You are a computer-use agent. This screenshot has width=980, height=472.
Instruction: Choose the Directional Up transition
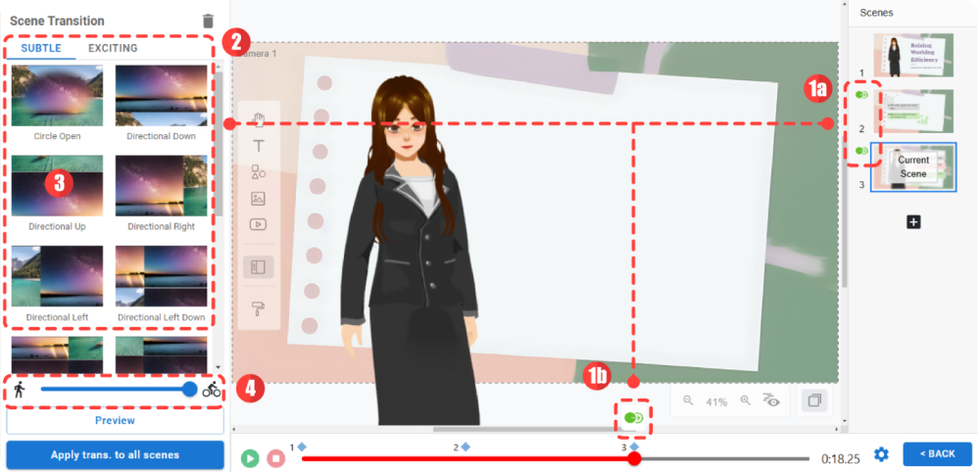[x=57, y=186]
